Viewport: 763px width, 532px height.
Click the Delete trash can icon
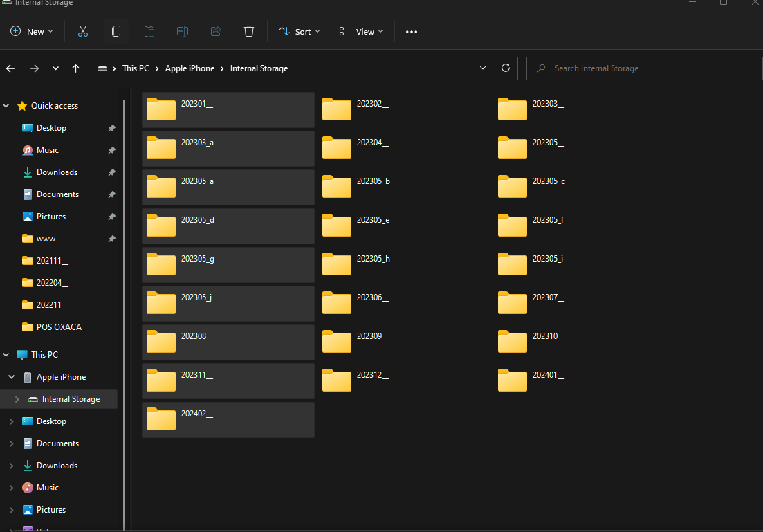tap(249, 31)
